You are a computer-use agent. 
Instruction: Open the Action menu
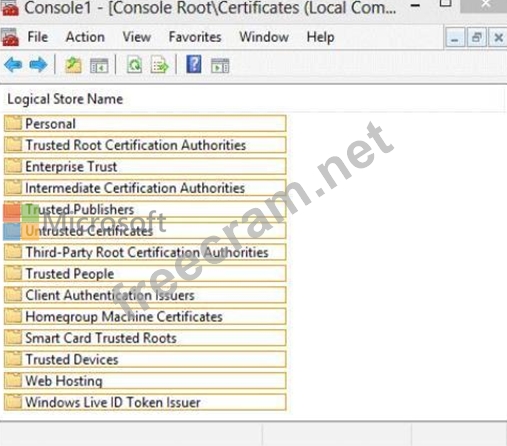pos(85,37)
